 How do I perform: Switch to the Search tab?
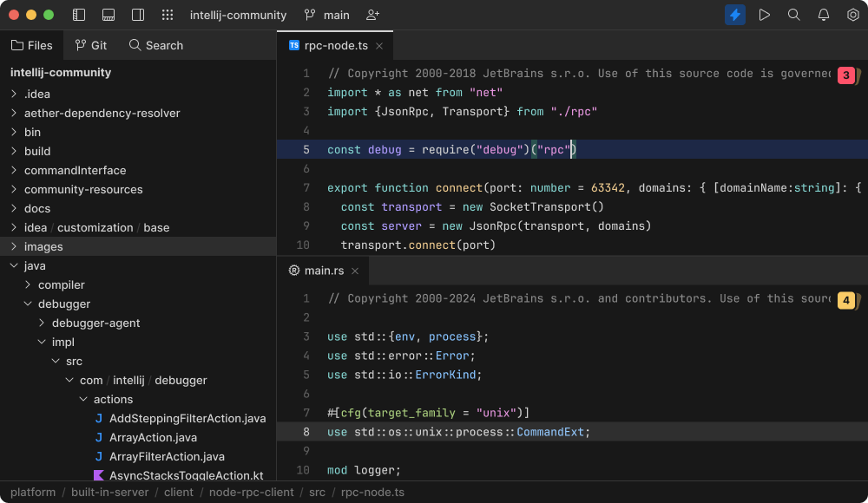pyautogui.click(x=156, y=45)
